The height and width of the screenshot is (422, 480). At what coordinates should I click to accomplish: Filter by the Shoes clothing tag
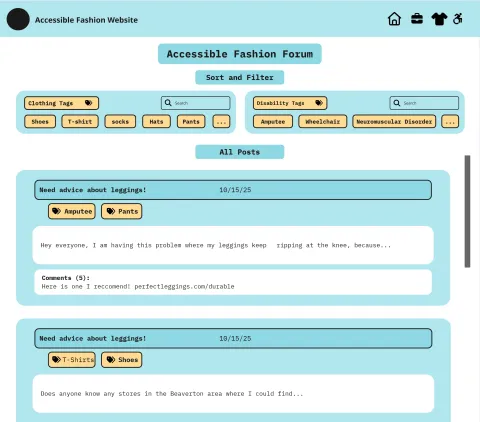pos(40,122)
